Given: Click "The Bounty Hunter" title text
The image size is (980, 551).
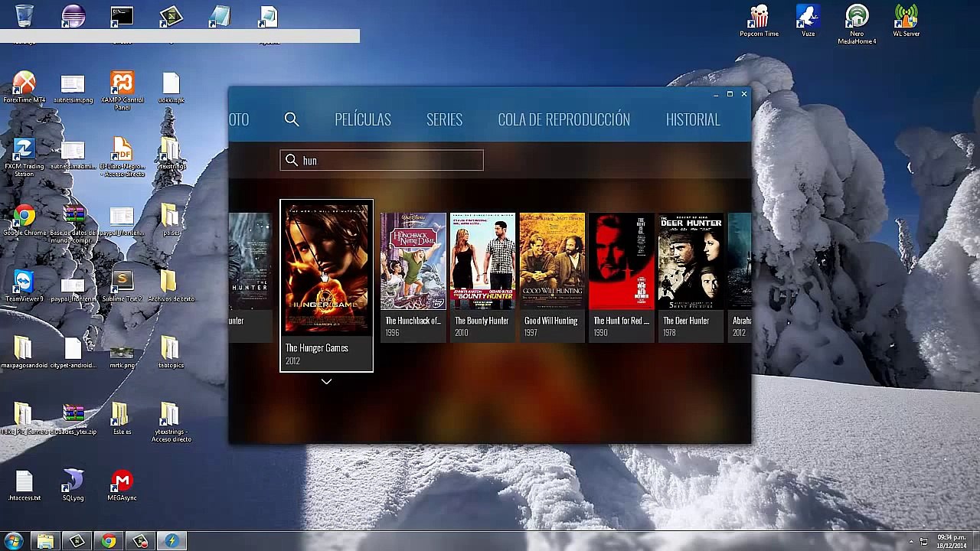Looking at the screenshot, I should 482,321.
